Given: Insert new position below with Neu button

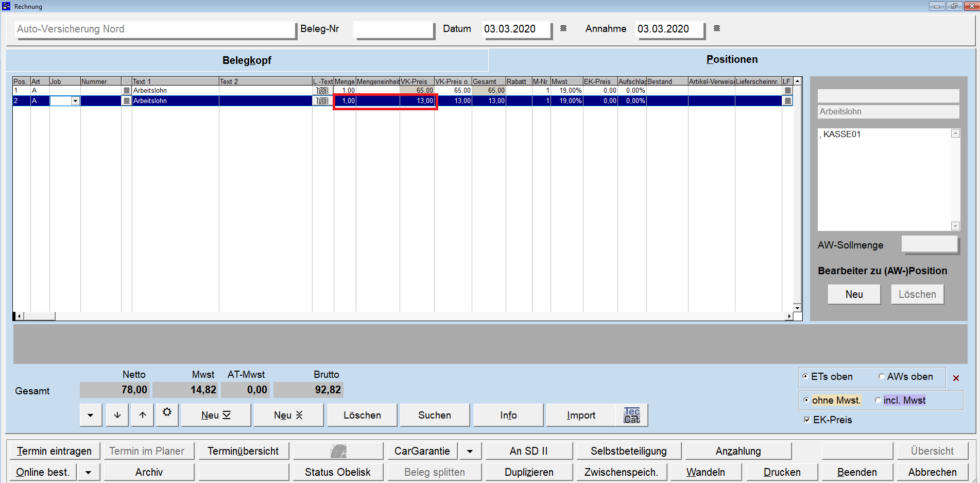Looking at the screenshot, I should coord(216,415).
